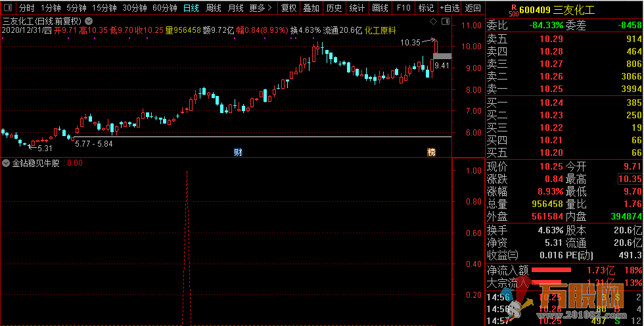Image resolution: width=644 pixels, height=326 pixels.
Task: Open the 复权 adjustment button
Action: [x=288, y=8]
